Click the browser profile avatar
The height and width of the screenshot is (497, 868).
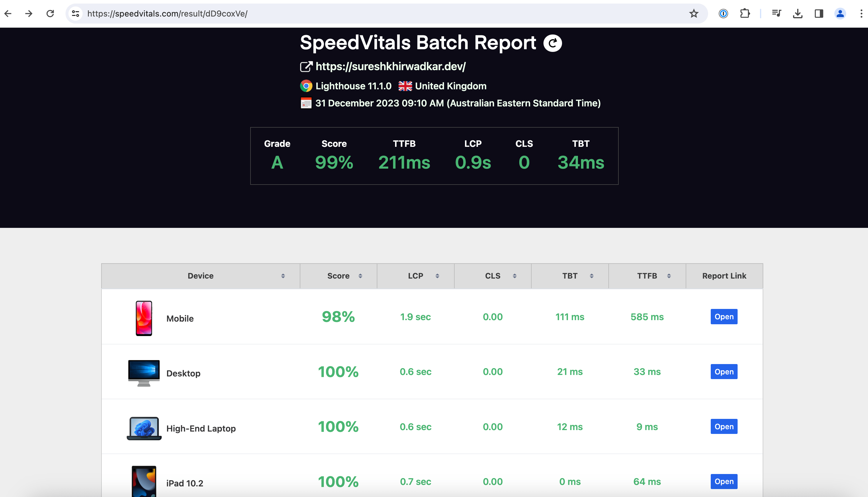coord(840,14)
